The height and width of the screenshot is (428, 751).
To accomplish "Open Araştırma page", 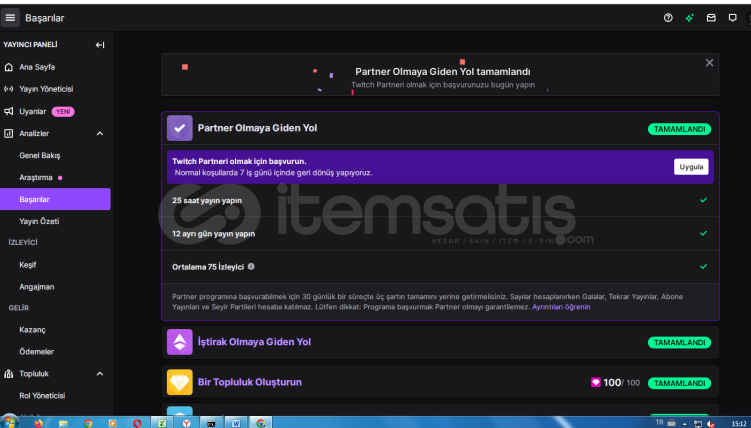I will 36,178.
